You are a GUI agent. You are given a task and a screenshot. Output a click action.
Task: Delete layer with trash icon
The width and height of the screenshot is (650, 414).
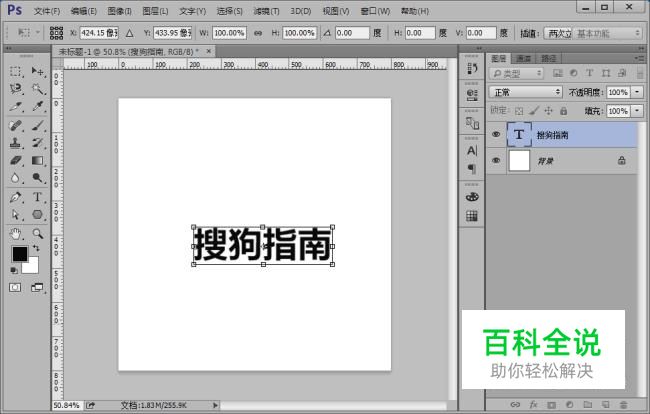coord(623,404)
